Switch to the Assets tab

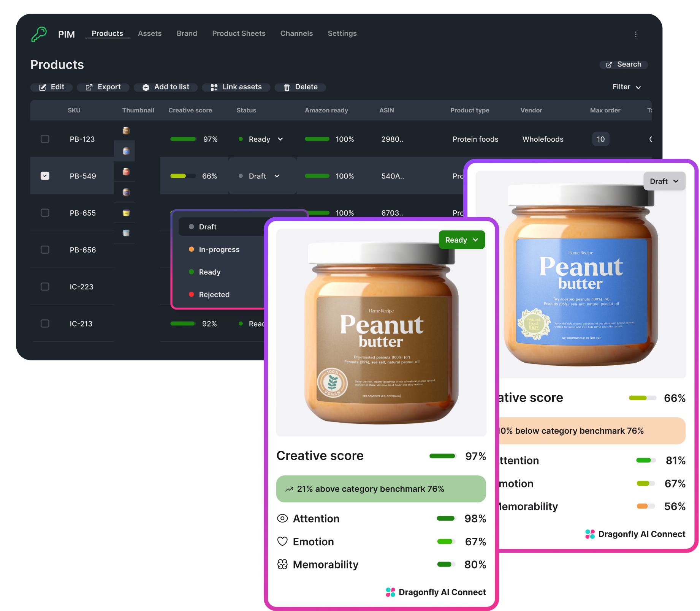pos(150,33)
